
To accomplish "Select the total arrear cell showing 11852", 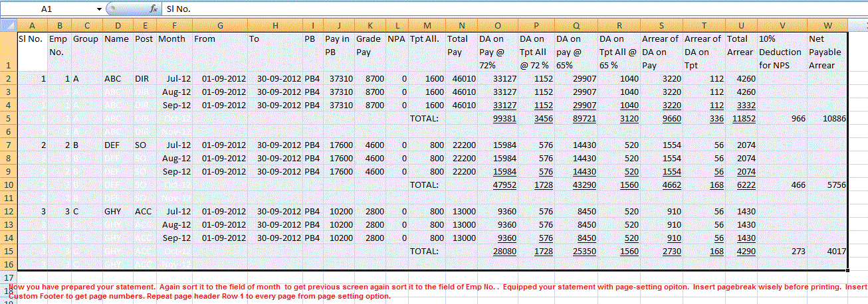I will pyautogui.click(x=742, y=118).
